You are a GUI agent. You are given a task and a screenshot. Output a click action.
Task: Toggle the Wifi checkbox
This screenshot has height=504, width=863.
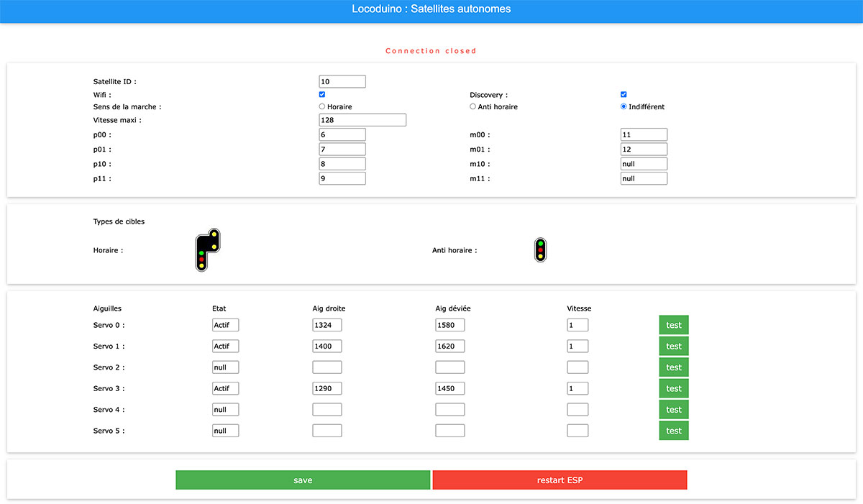coord(322,94)
